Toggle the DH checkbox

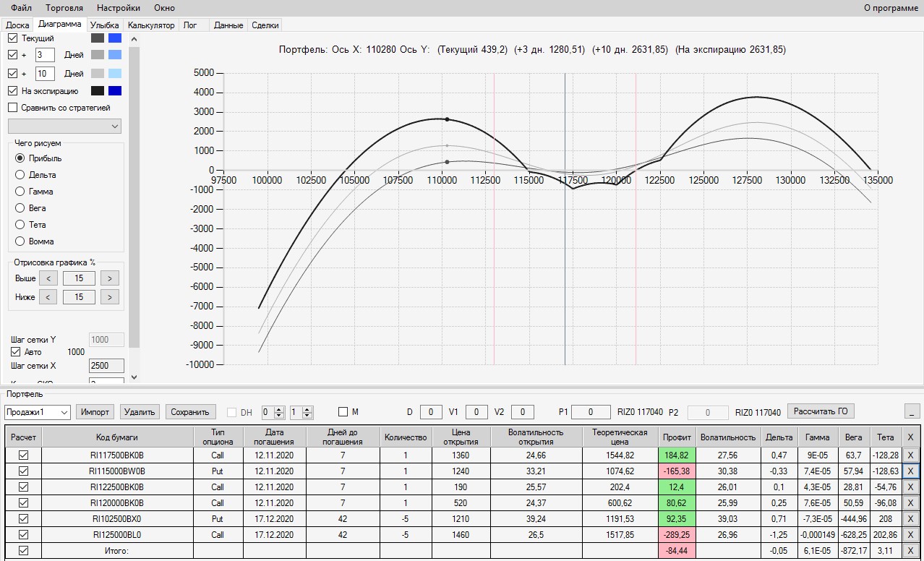(232, 412)
